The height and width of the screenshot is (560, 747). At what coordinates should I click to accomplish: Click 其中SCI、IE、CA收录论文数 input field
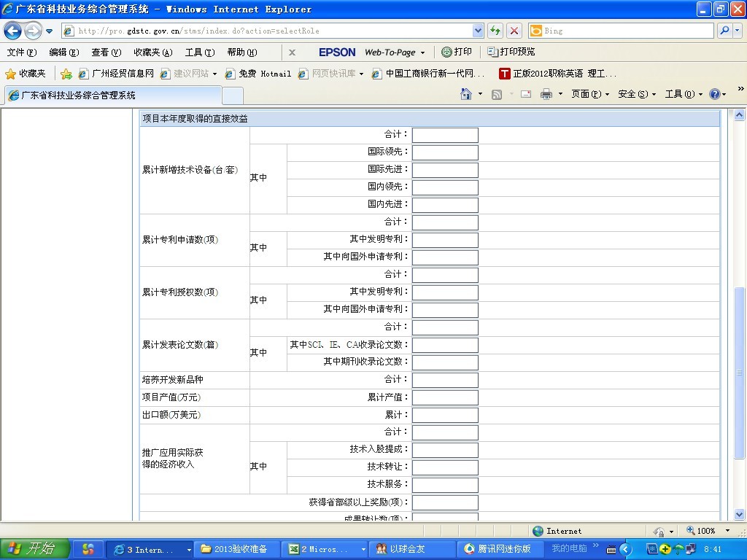[445, 345]
